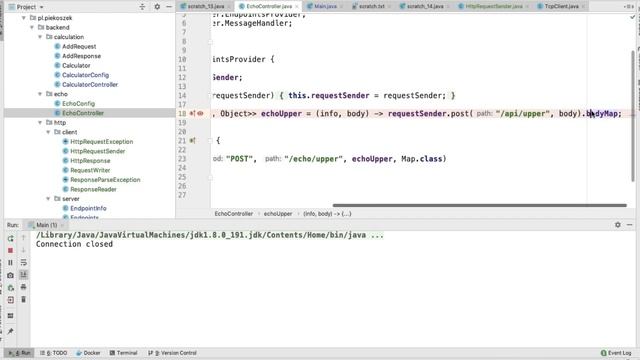Open Run panel settings gear

[618, 224]
